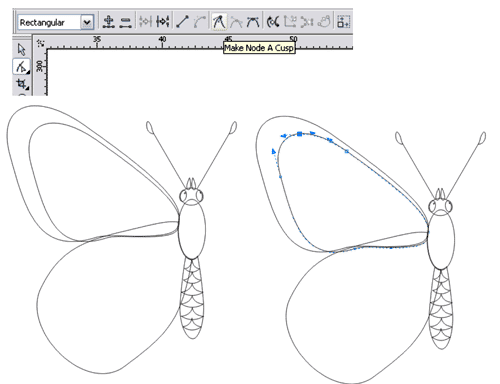The image size is (500, 384).
Task: Toggle the Make Node Symmetrical icon
Action: pos(253,22)
